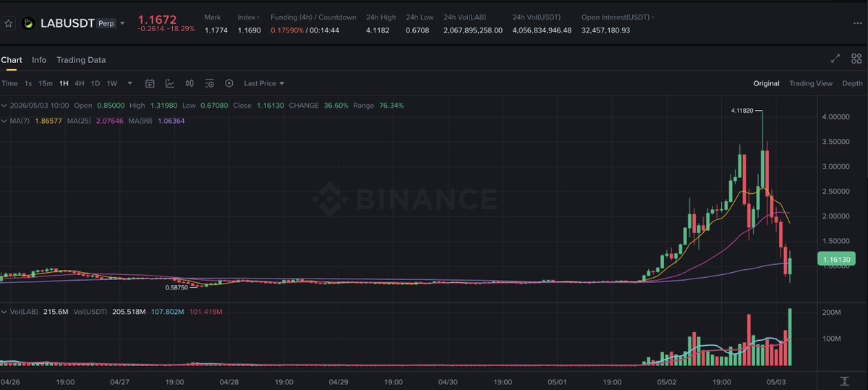
Task: Collapse the OHLC data row chevron
Action: (x=4, y=106)
